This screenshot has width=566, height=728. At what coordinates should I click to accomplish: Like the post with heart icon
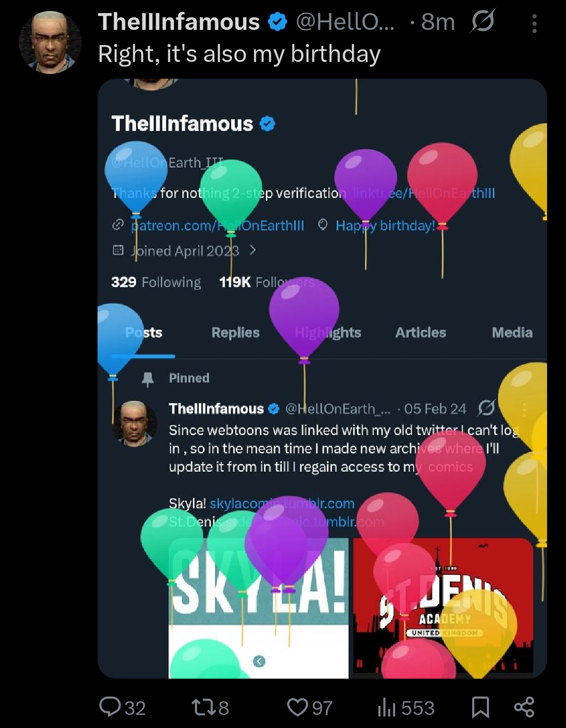click(298, 708)
